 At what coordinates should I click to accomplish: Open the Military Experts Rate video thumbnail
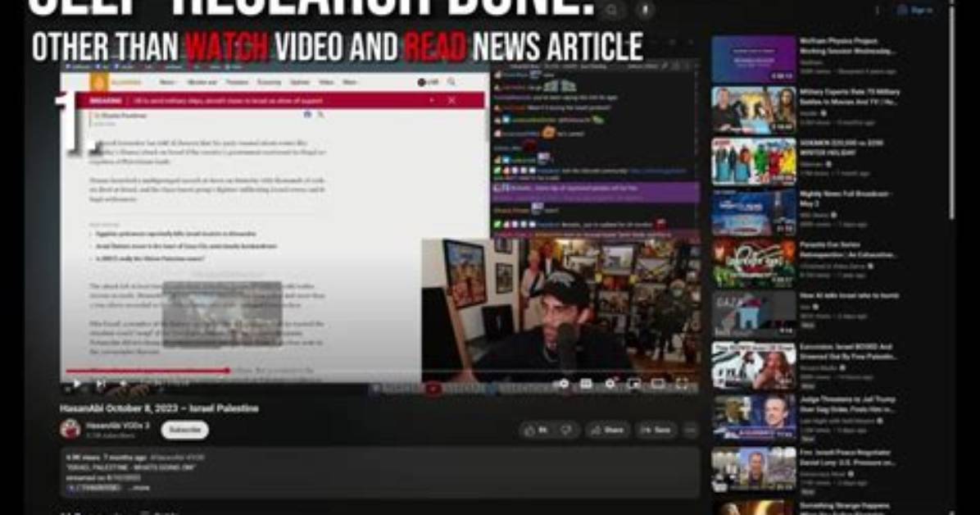coord(753,110)
